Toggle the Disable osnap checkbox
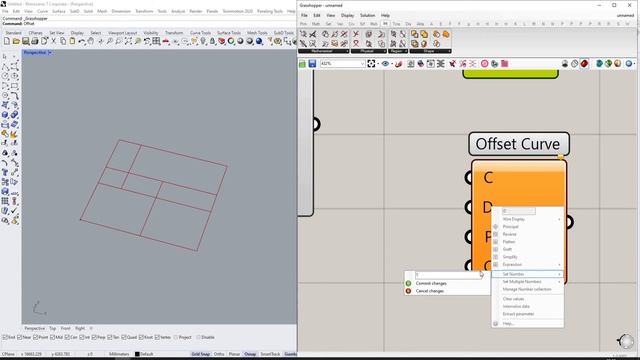The width and height of the screenshot is (640, 360). [x=198, y=338]
